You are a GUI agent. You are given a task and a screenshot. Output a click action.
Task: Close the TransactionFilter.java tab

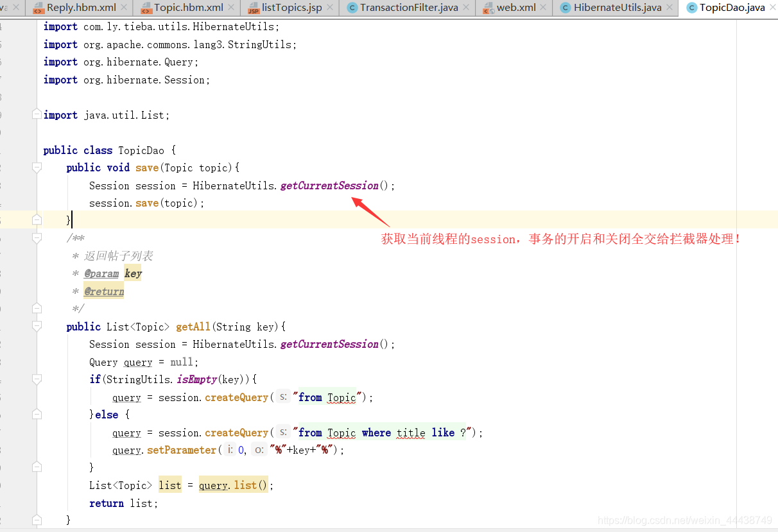(466, 8)
